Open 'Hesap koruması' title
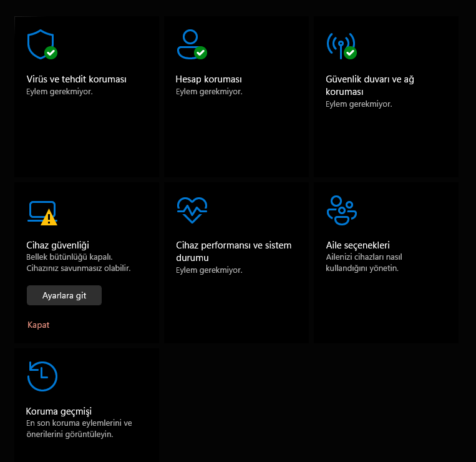 click(208, 79)
